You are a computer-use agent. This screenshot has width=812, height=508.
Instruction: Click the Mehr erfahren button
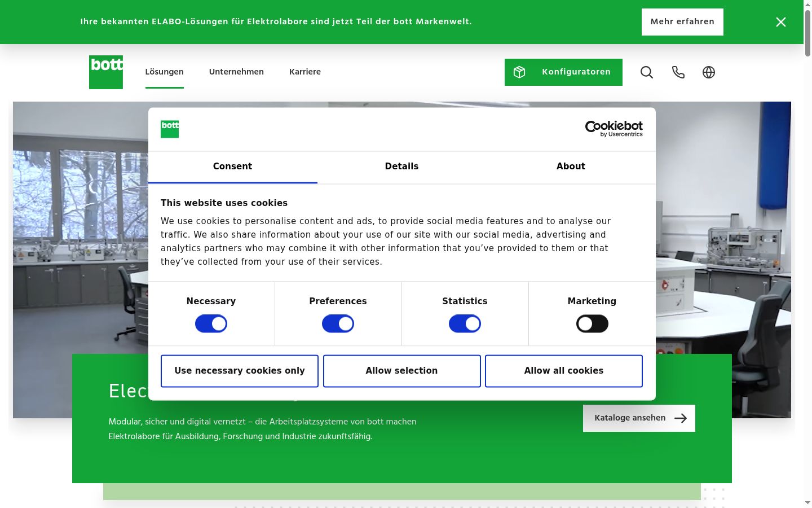pos(682,22)
